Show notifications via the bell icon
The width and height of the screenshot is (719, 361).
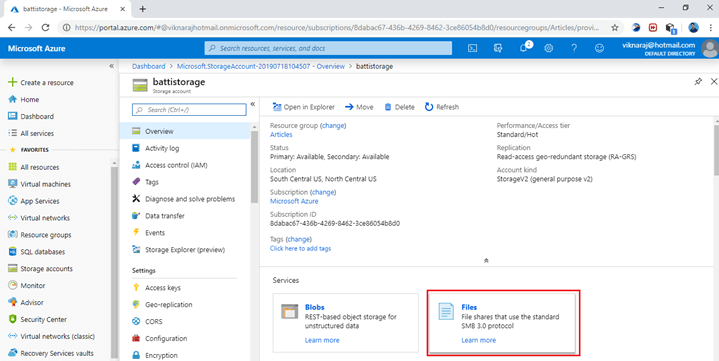tap(523, 48)
